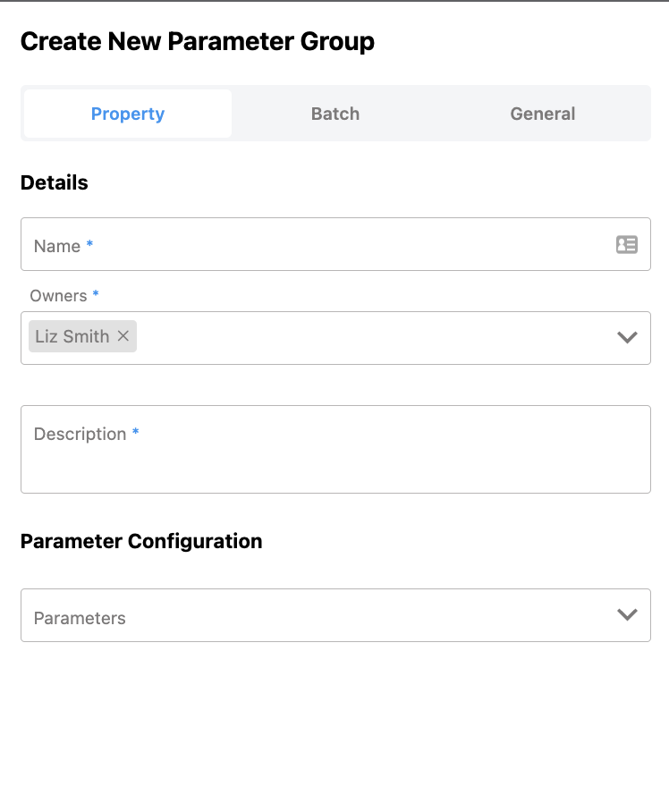The image size is (669, 812).
Task: Click the Parameter Configuration heading
Action: click(141, 541)
